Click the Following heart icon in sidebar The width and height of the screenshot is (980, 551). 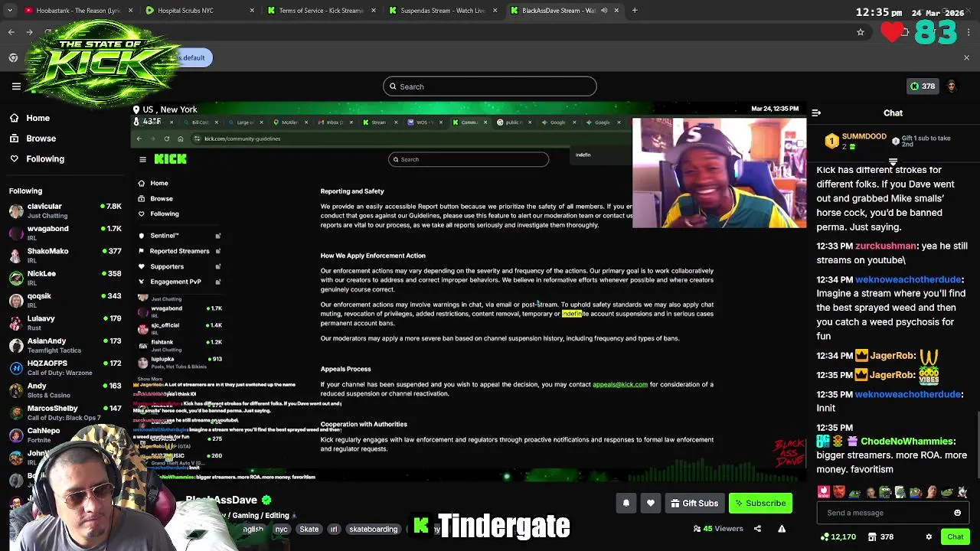(x=15, y=158)
